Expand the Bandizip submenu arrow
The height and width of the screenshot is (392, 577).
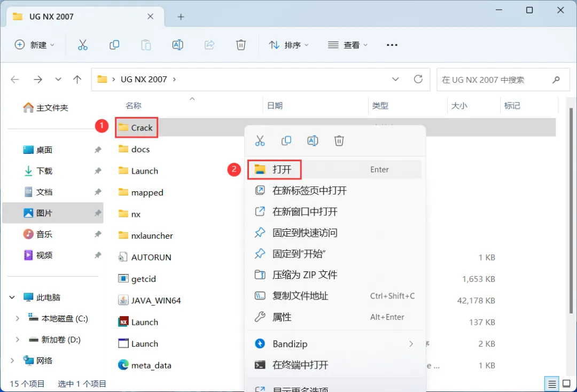tap(411, 344)
